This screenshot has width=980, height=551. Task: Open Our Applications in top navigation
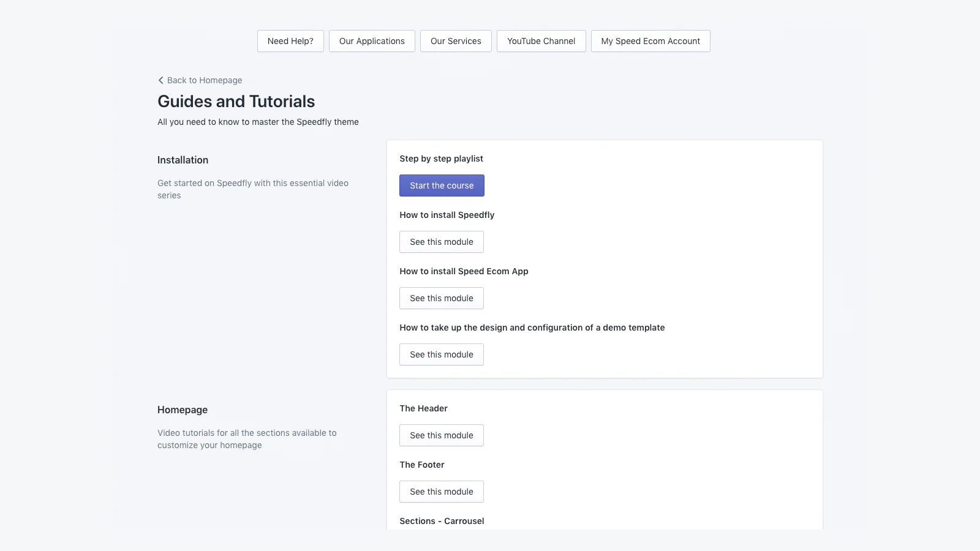pyautogui.click(x=372, y=41)
